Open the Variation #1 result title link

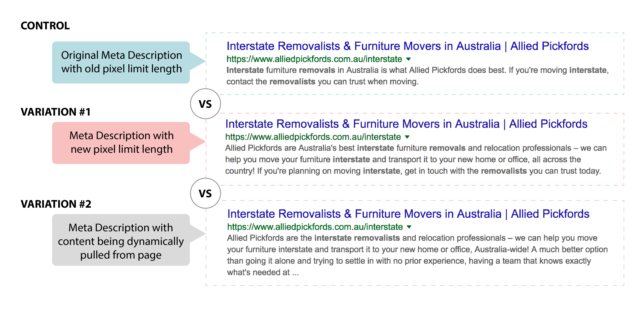coord(406,124)
